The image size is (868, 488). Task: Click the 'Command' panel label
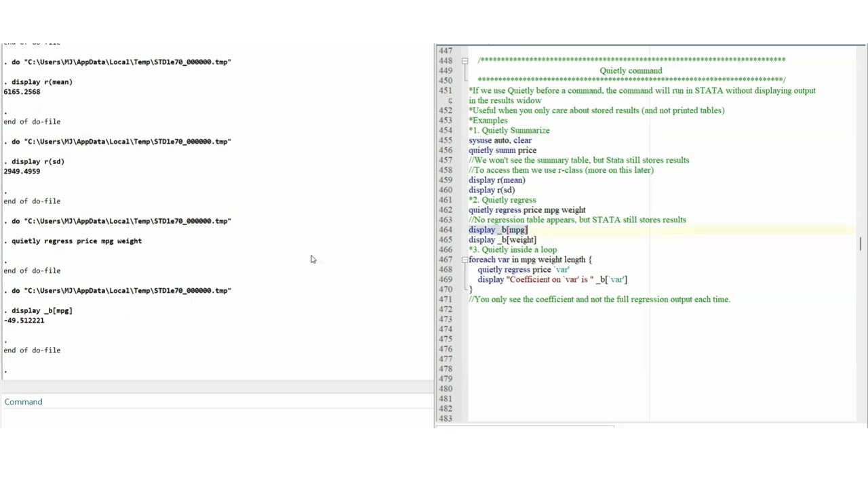coord(23,402)
